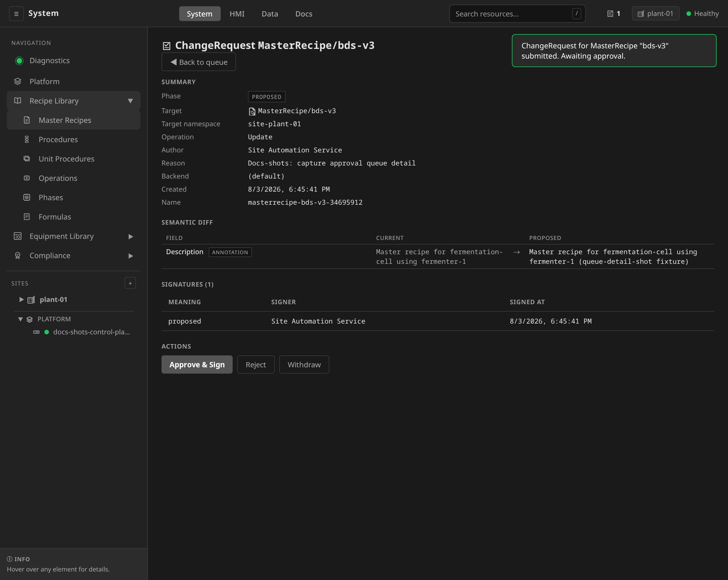This screenshot has height=580, width=728.
Task: Reject the change request
Action: pos(256,364)
